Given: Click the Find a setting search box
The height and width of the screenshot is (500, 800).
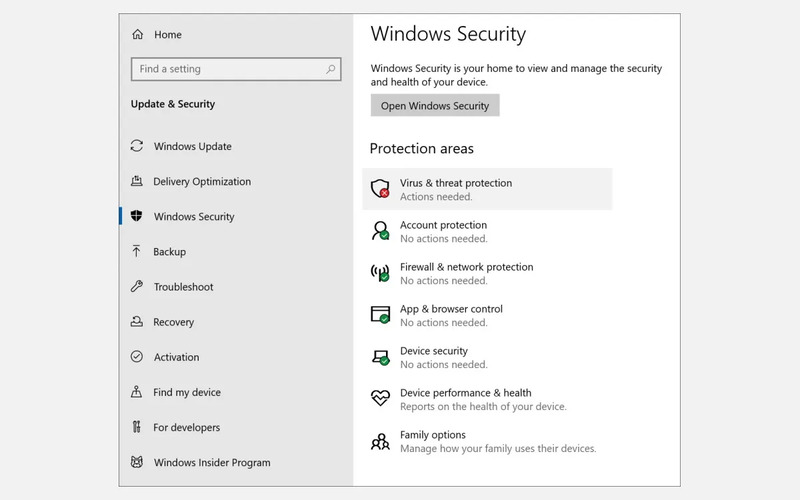Looking at the screenshot, I should [x=236, y=69].
